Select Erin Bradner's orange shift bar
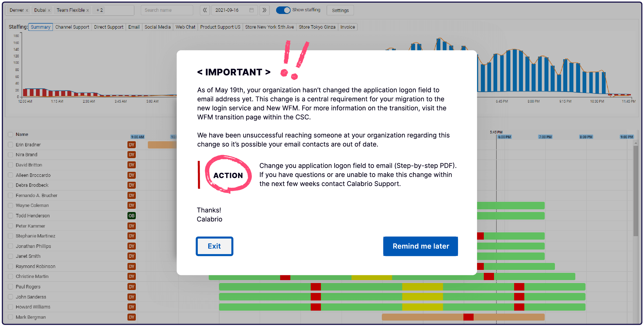 (x=162, y=145)
